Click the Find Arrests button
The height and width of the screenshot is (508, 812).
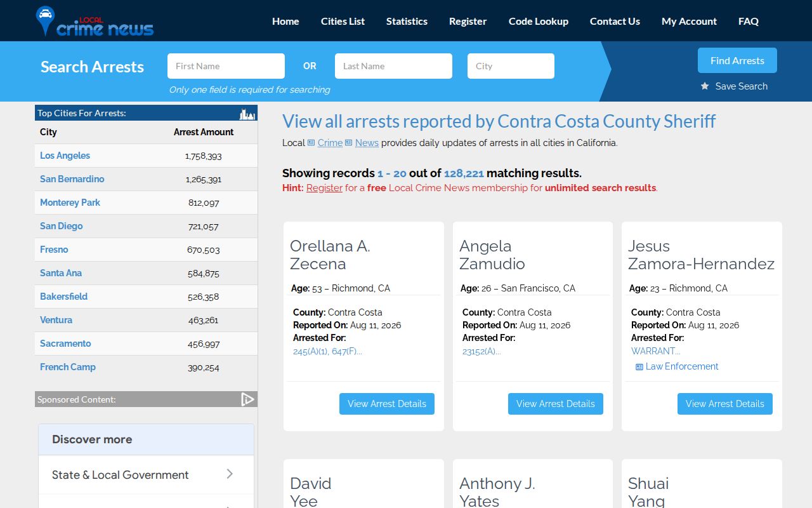[x=737, y=60]
